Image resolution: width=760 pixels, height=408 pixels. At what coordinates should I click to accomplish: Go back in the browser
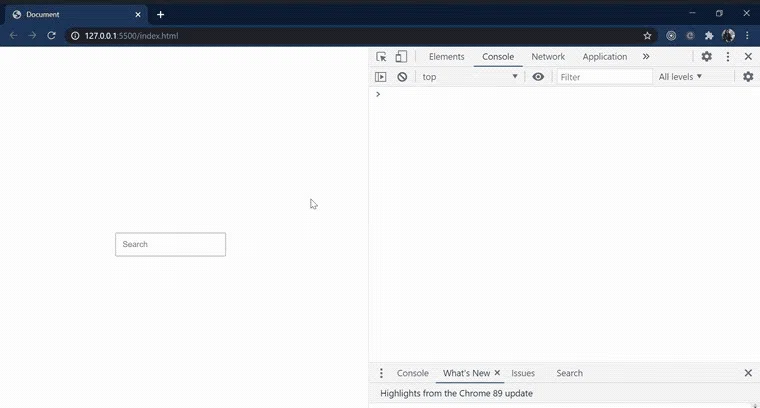coord(14,35)
